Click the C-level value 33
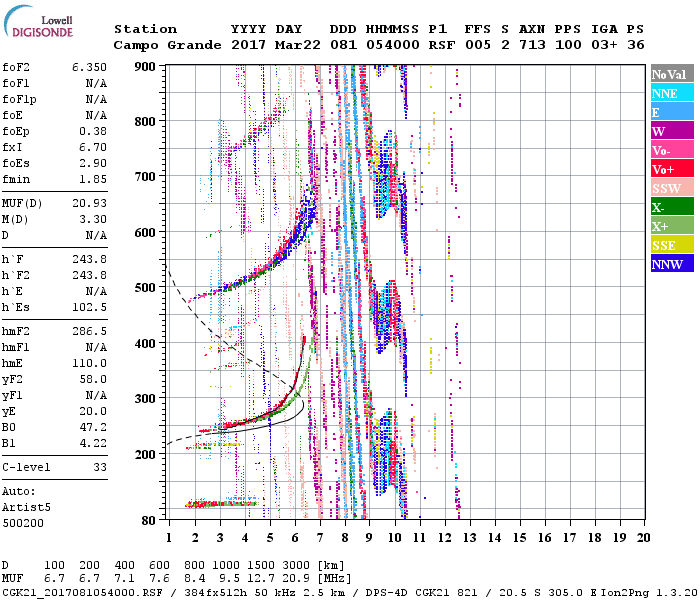The image size is (700, 600). [100, 468]
